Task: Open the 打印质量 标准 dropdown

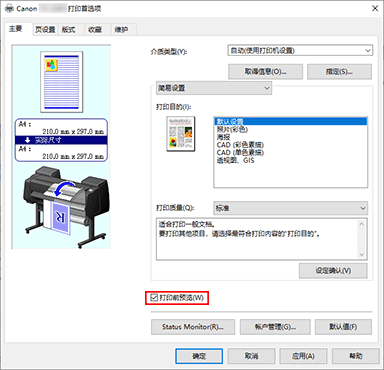Action: point(290,208)
